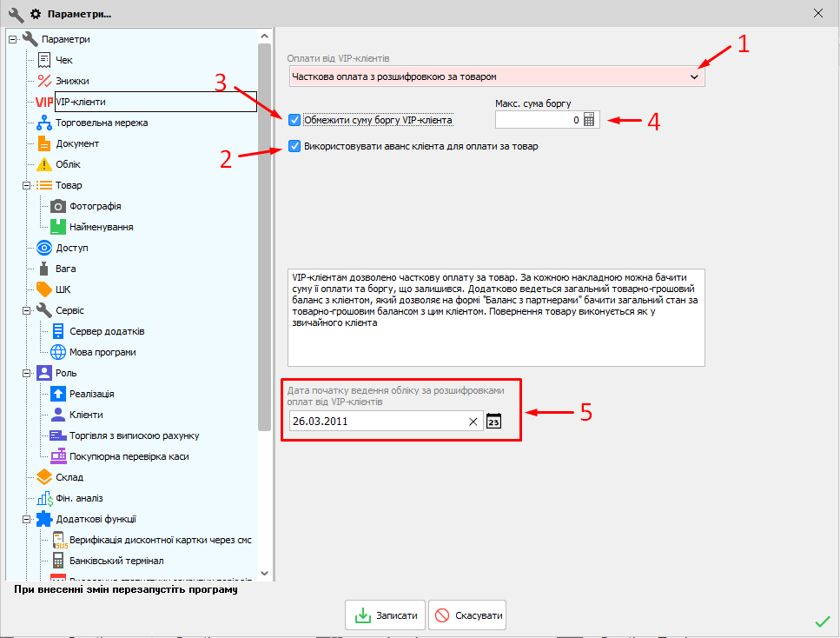Click the ШК tag icon
The width and height of the screenshot is (840, 638).
44,289
